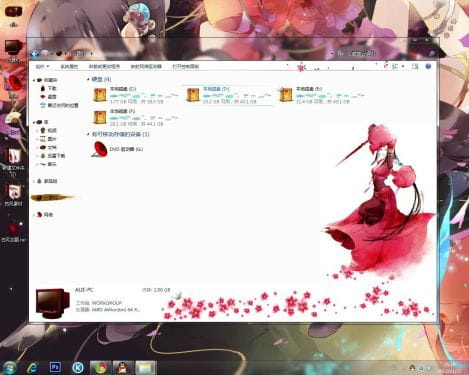The height and width of the screenshot is (375, 469).
Task: Select the DVD drive (G:) gramophone icon
Action: click(99, 149)
